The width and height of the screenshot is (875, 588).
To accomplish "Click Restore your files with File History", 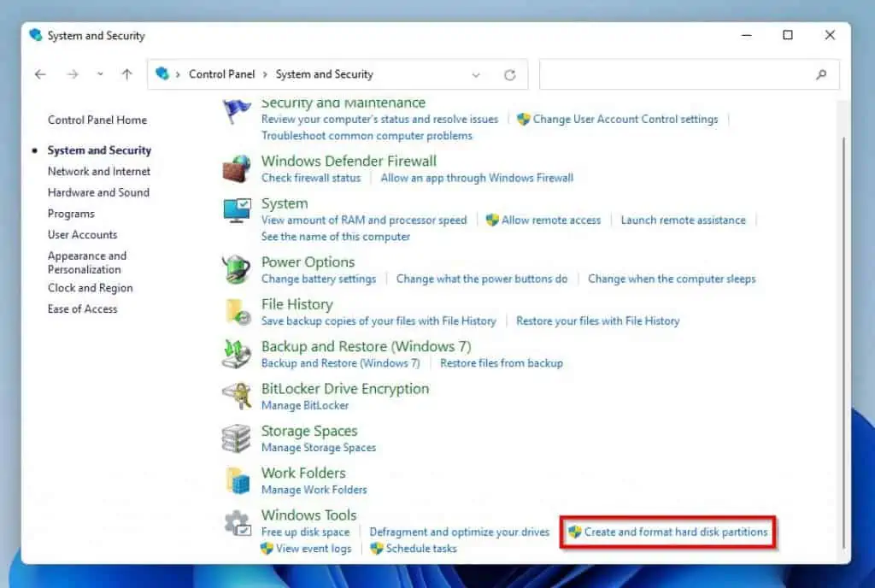I will pos(597,321).
